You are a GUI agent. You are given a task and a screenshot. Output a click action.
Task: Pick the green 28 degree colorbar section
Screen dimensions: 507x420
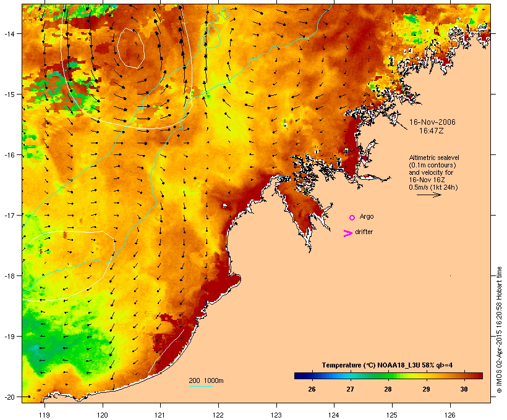pos(388,376)
